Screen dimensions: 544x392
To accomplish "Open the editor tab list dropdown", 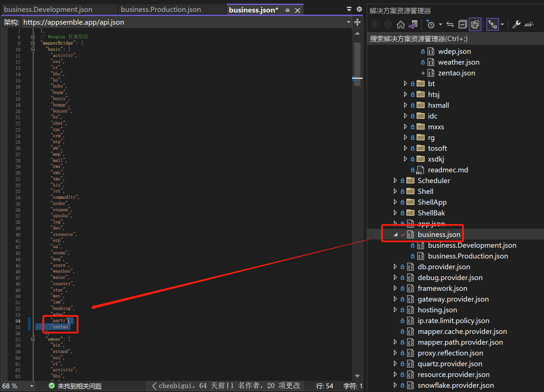I will pyautogui.click(x=349, y=9).
